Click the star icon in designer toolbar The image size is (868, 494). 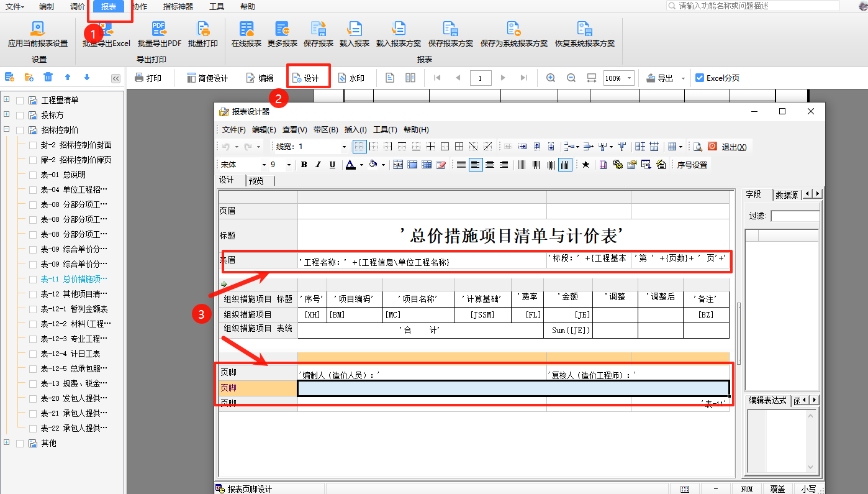coord(585,165)
